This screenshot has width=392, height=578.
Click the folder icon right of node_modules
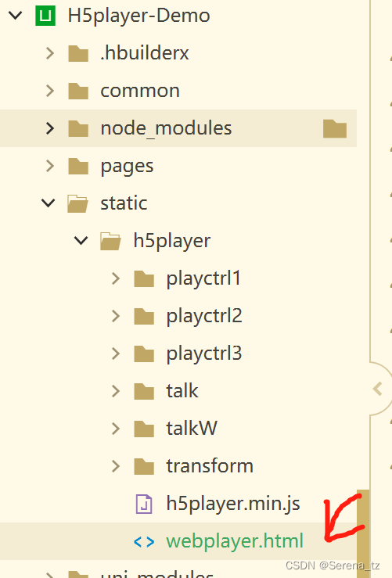[x=335, y=128]
